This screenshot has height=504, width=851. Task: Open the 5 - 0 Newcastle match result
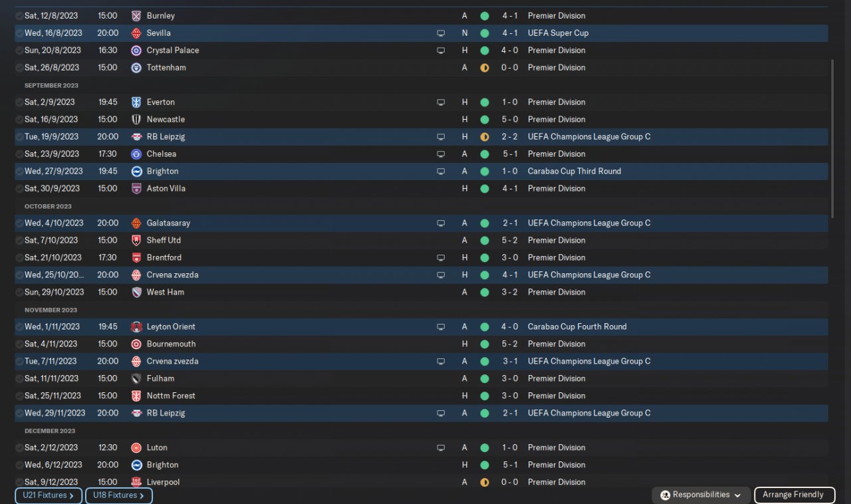pos(509,119)
